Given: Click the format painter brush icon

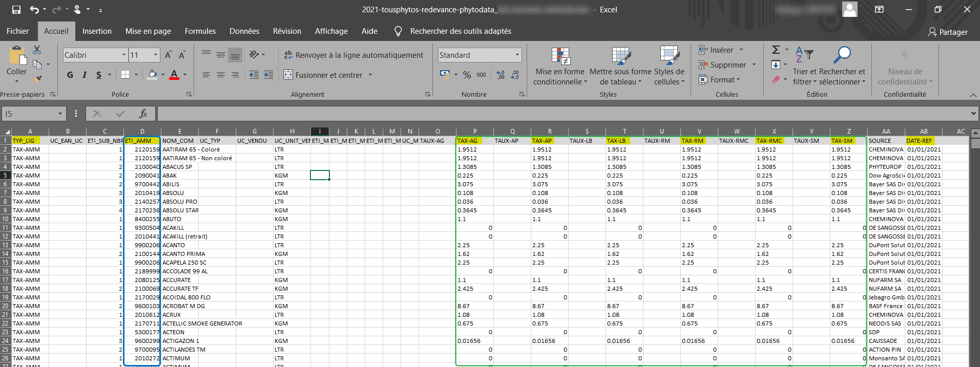Looking at the screenshot, I should pos(37,79).
